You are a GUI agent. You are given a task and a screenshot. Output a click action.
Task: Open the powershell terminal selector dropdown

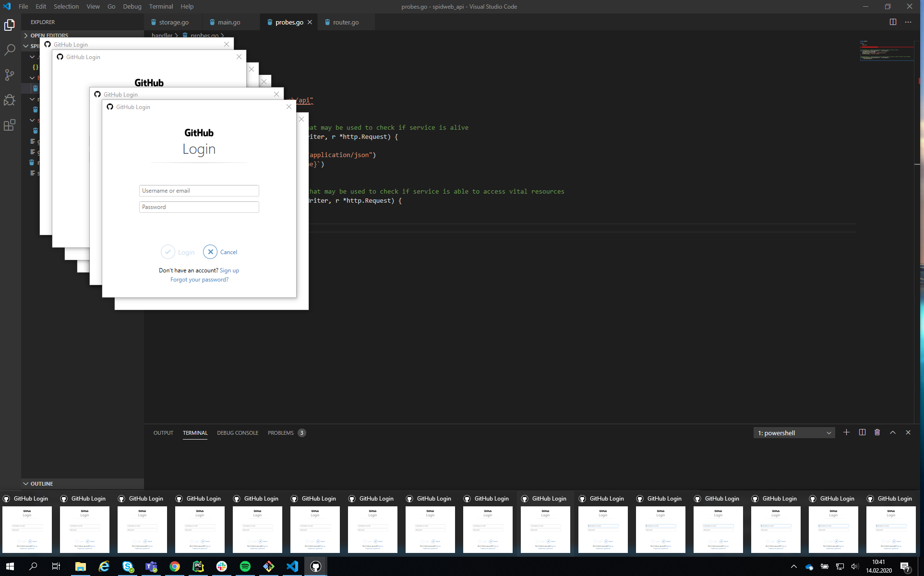click(794, 433)
